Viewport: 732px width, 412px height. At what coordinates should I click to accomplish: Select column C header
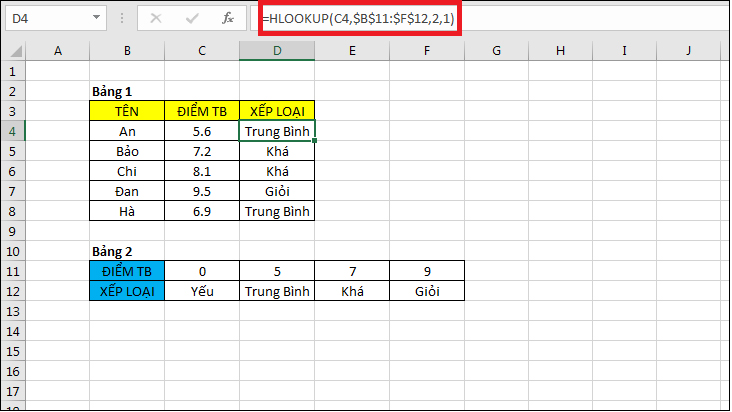point(202,50)
